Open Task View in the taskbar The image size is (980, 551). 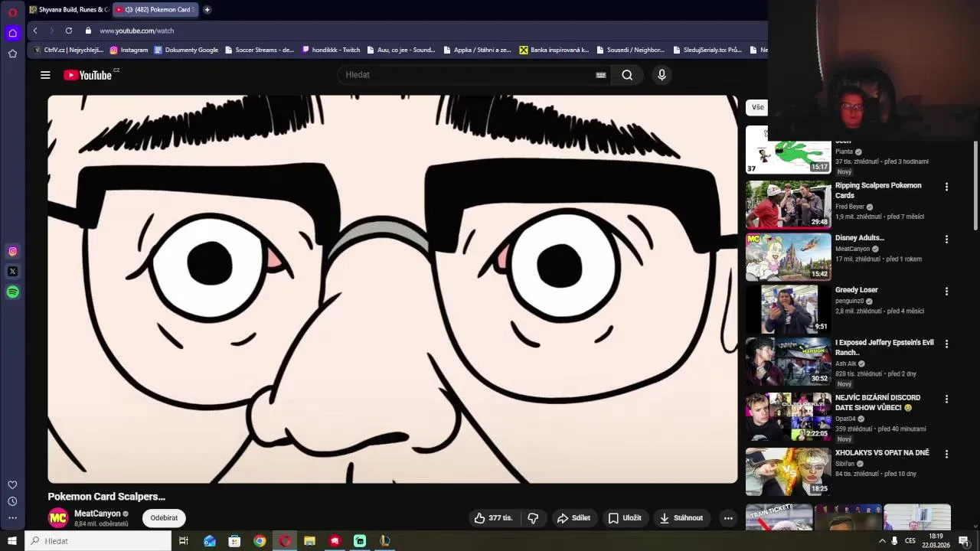click(x=184, y=541)
